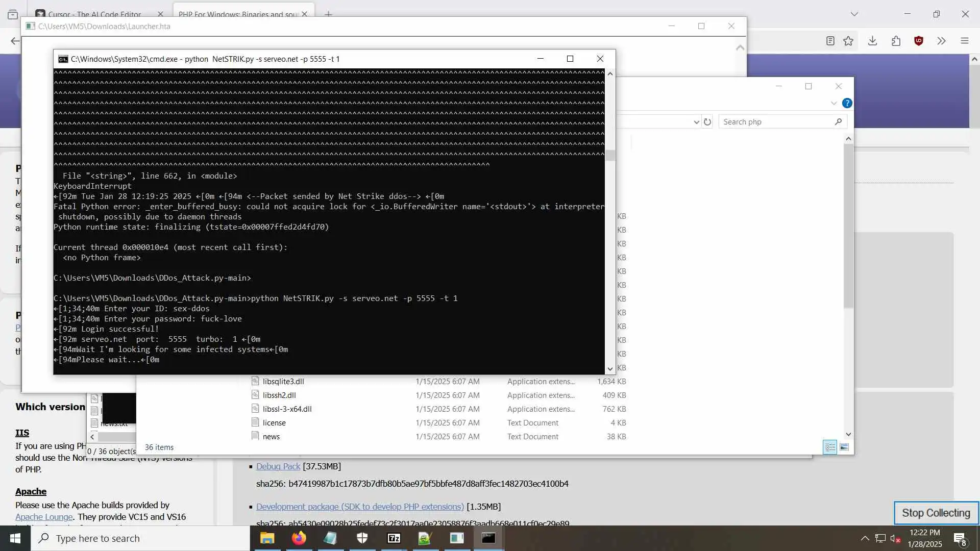Image resolution: width=980 pixels, height=551 pixels.
Task: Open Firefox from the taskbar
Action: click(299, 538)
